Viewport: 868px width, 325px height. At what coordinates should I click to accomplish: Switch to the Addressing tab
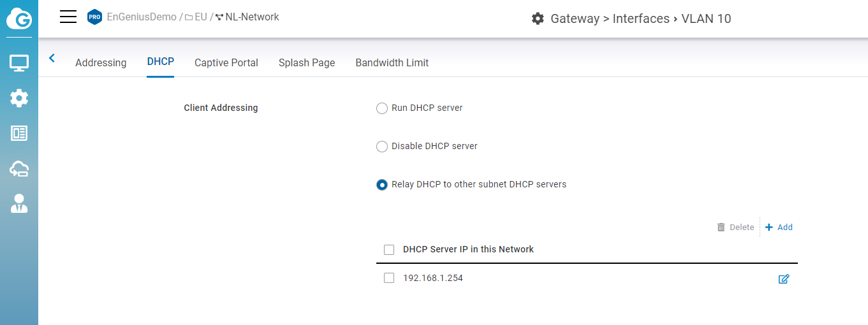pos(101,62)
